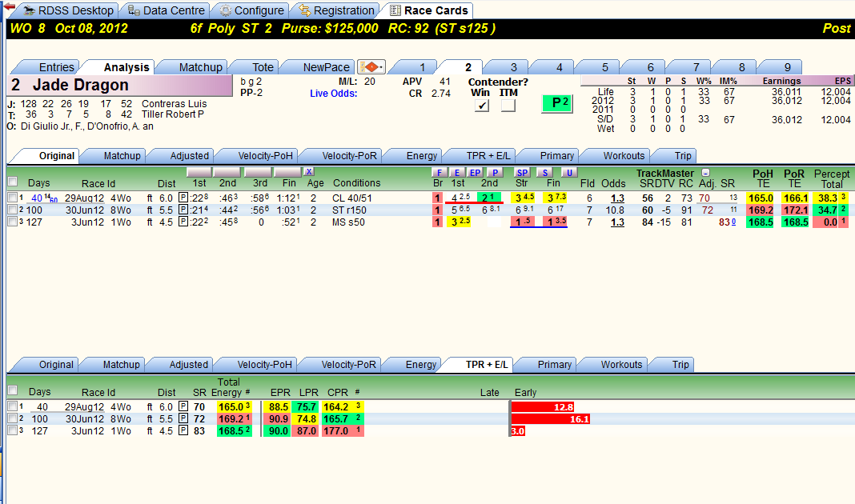855x504 pixels.
Task: Click the E pace filter button
Action: click(457, 172)
